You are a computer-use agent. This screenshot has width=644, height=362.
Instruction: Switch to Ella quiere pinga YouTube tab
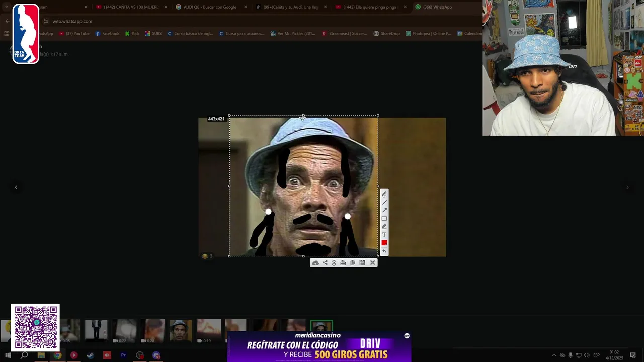pyautogui.click(x=371, y=7)
